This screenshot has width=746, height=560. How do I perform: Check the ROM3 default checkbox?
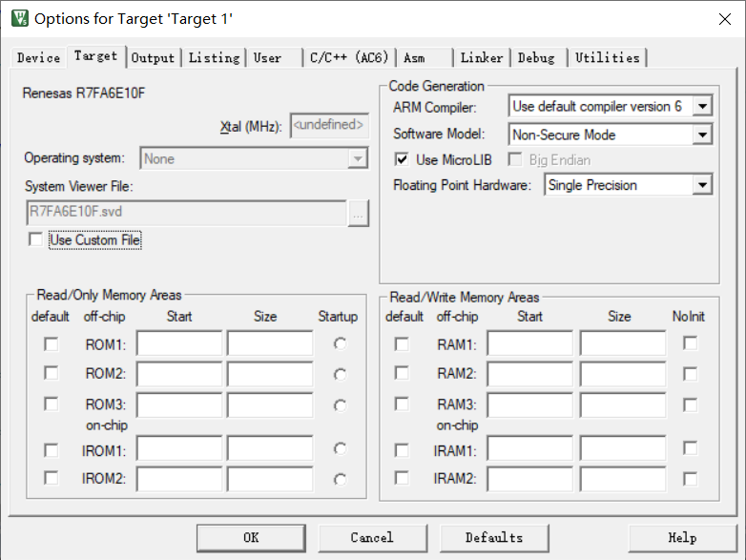pos(52,404)
